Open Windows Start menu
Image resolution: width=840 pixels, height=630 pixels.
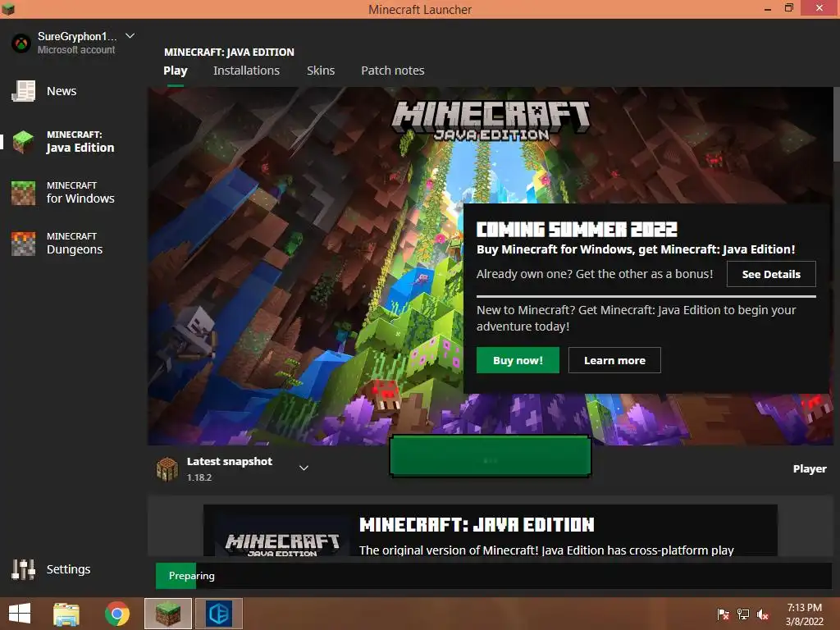20,614
